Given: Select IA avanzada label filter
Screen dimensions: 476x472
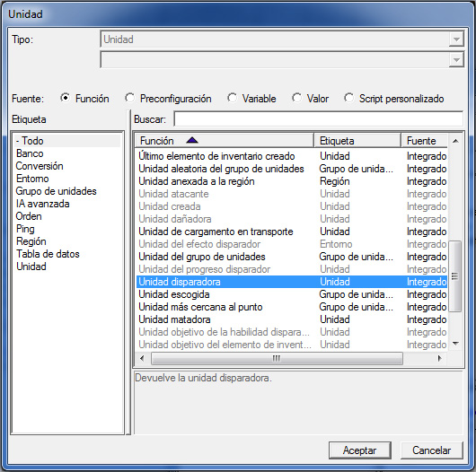Looking at the screenshot, I should coord(43,204).
